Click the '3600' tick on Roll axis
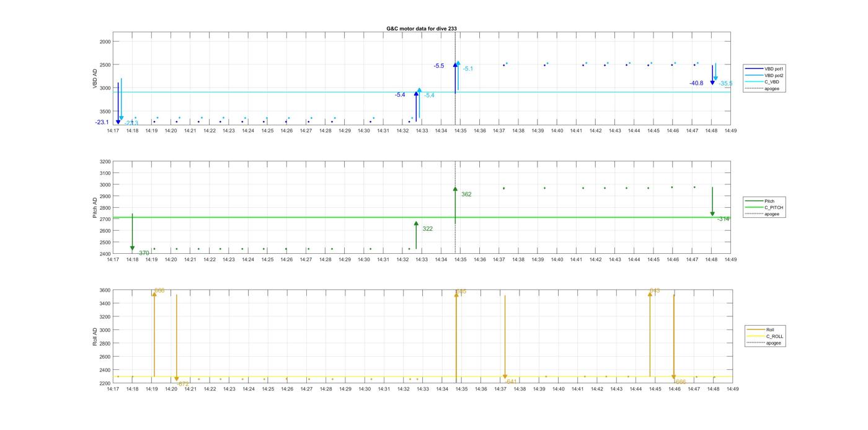 [105, 290]
